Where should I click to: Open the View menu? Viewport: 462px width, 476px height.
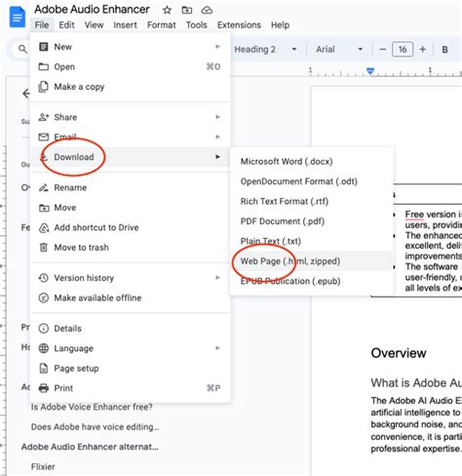94,25
